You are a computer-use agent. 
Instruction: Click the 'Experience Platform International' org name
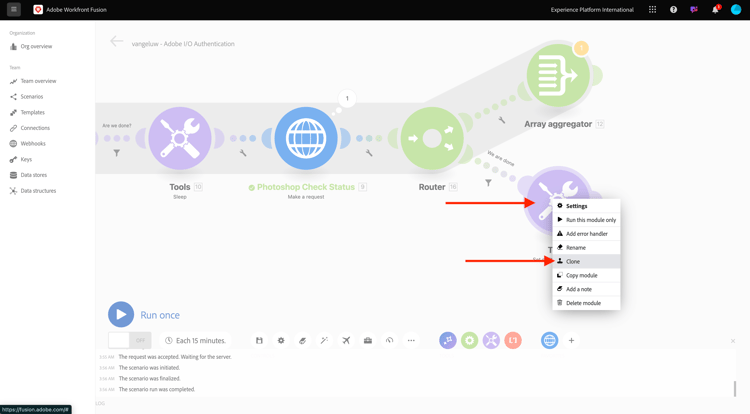click(592, 10)
